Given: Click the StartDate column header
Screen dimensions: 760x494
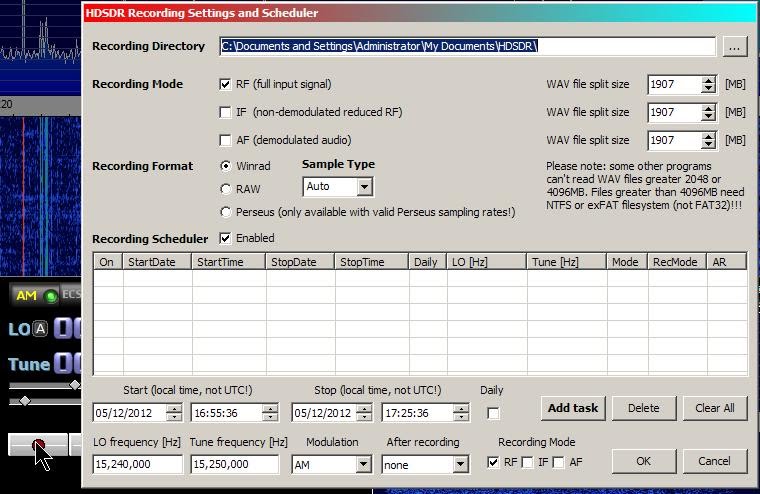Looking at the screenshot, I should [157, 262].
